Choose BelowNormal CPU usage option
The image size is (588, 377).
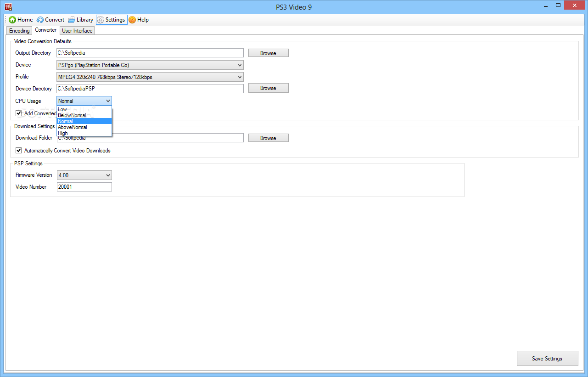tap(84, 115)
